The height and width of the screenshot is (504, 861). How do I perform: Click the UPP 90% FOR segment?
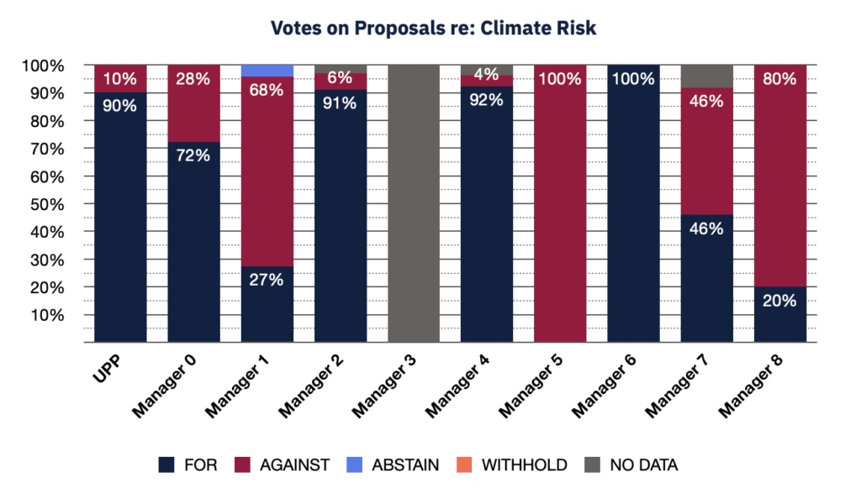click(120, 217)
